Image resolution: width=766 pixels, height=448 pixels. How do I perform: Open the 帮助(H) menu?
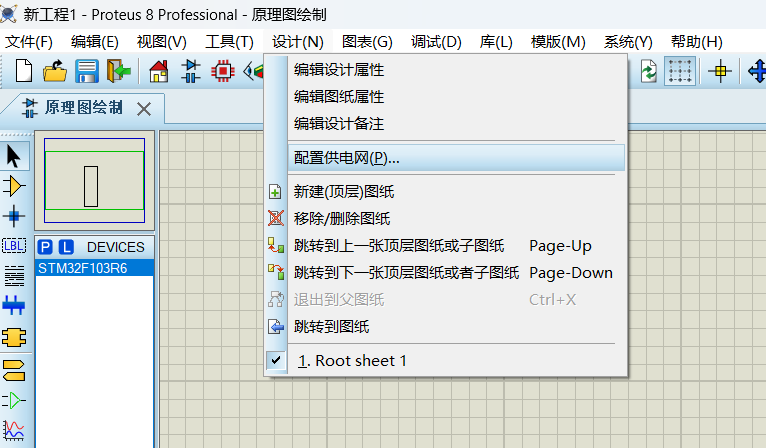click(x=697, y=42)
